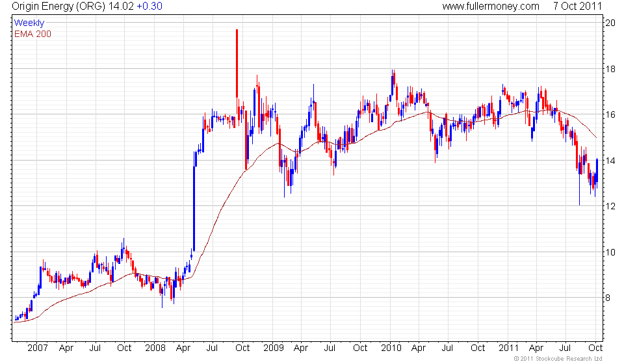Screen dimensions: 637x364
Task: Click the 12 price level on right axis
Action: (610, 207)
